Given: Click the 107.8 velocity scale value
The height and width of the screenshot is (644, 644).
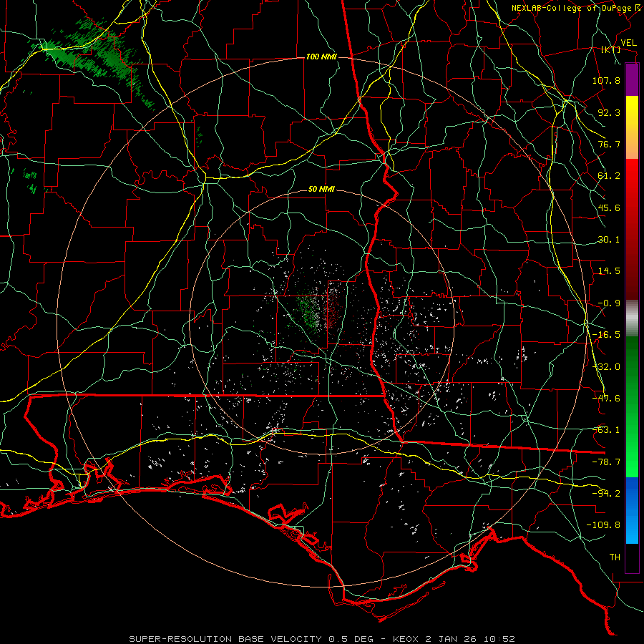Looking at the screenshot, I should click(x=606, y=80).
